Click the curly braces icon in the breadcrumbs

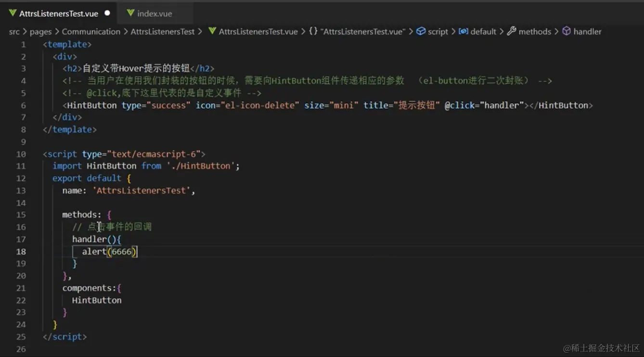coord(313,31)
